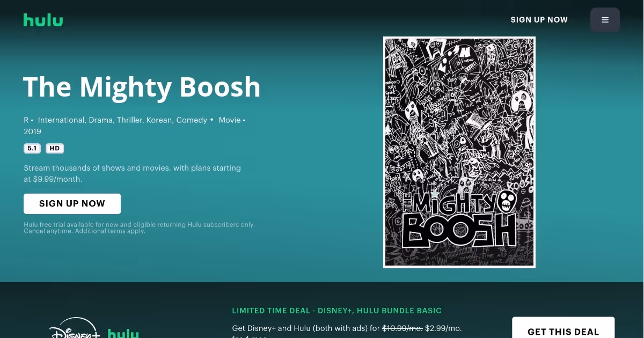
Task: Choose the Thriller genre label
Action: (130, 120)
